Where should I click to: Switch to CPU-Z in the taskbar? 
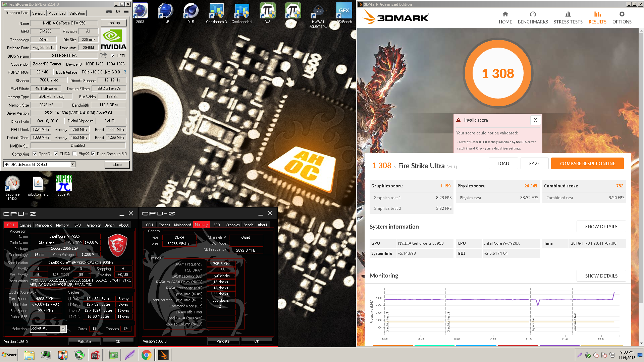(x=96, y=355)
